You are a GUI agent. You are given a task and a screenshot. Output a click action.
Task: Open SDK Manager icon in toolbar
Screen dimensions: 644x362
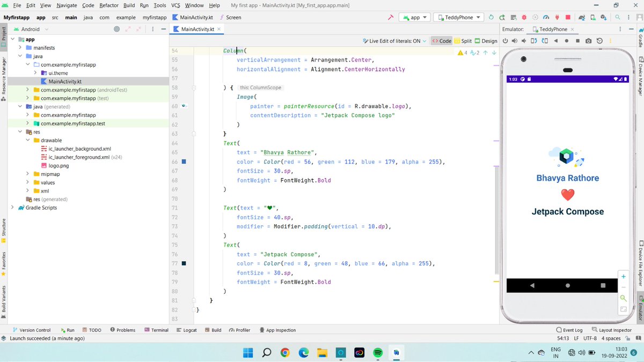pyautogui.click(x=604, y=17)
